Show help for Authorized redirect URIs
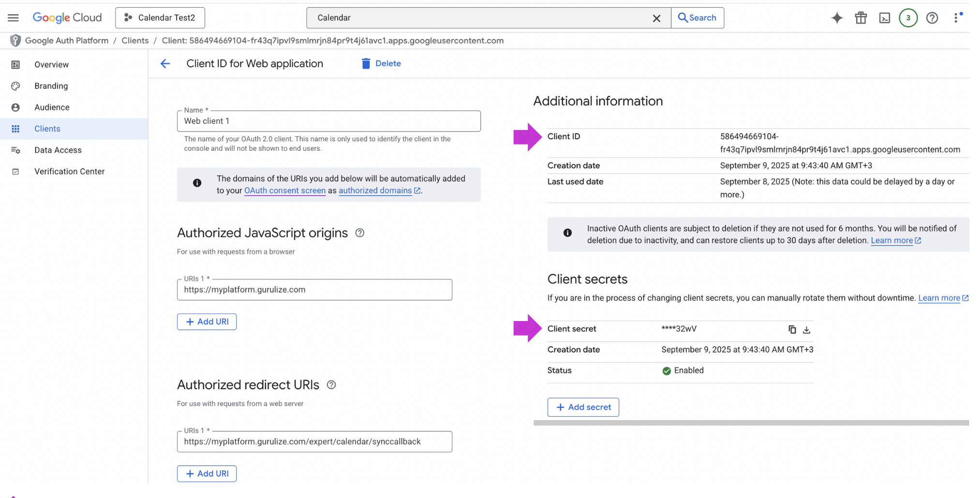 [331, 385]
